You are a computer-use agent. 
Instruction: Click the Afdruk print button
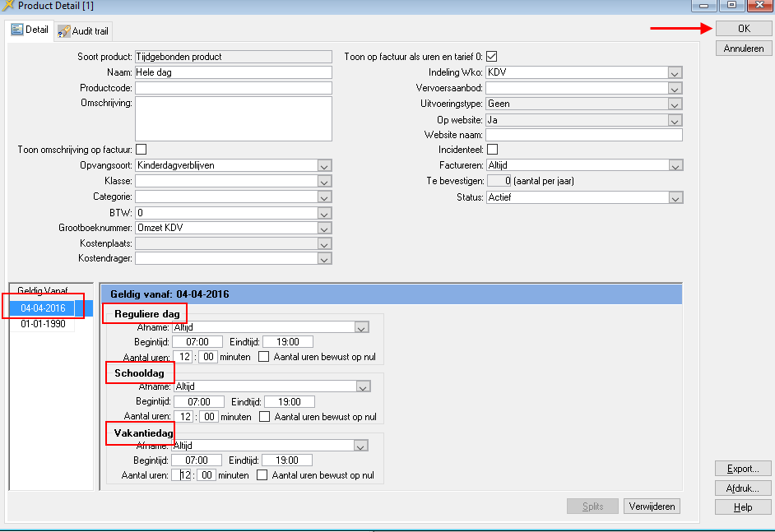pos(743,488)
